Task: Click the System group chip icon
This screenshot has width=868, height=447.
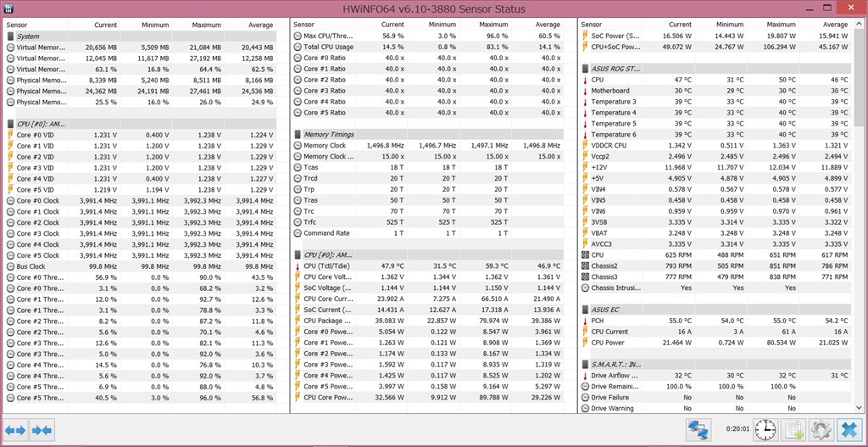Action: point(11,36)
